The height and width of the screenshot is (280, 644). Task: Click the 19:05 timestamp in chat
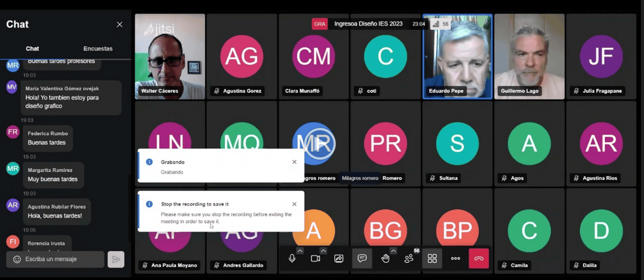pyautogui.click(x=29, y=230)
